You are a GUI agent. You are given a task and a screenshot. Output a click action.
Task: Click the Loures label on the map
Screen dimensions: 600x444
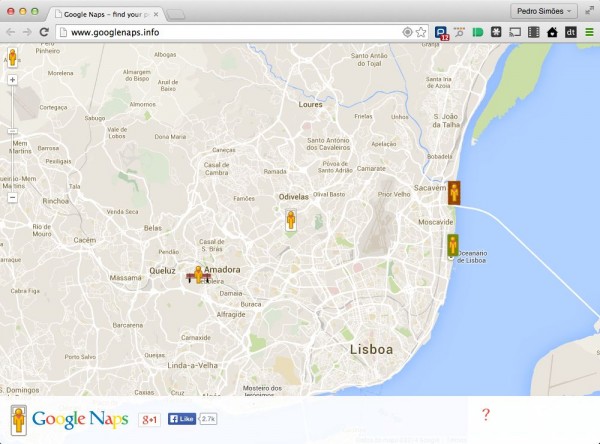pyautogui.click(x=310, y=104)
